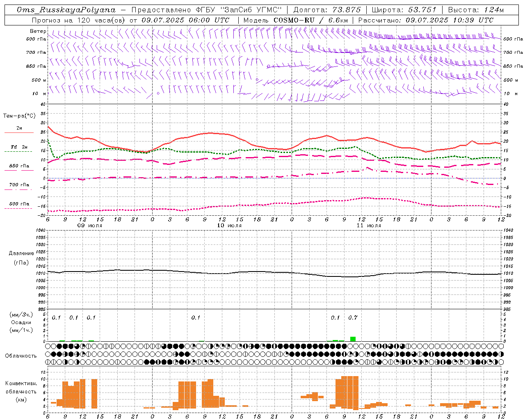Click 1040 on the left pressure axis
Viewport: 525px width, 420px height.
pyautogui.click(x=41, y=231)
